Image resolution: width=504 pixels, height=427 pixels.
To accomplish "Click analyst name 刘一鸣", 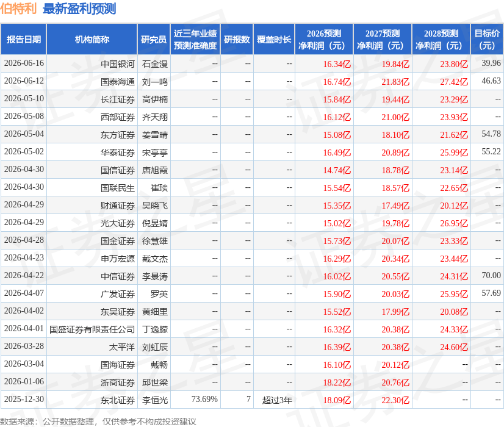I will click(155, 82).
